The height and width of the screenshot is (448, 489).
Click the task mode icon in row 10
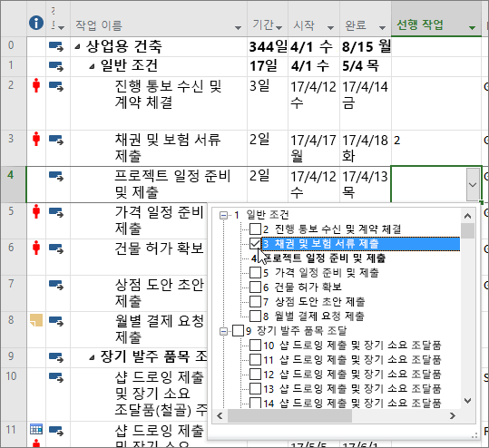tap(56, 377)
